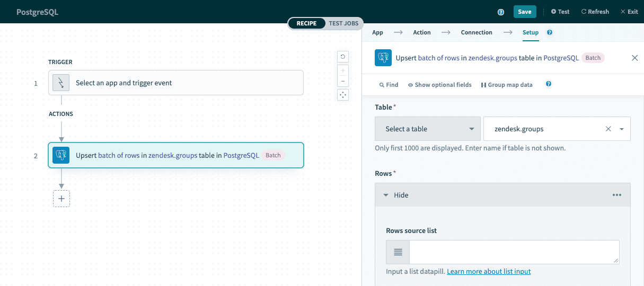Open Rows three-dot options menu
Screen dimensions: 644x286
click(616, 195)
